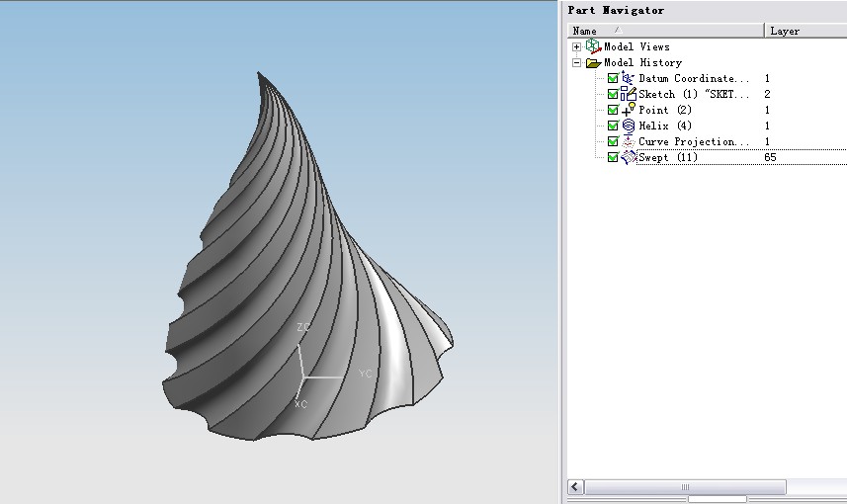Select the Model Views tree row
This screenshot has height=504, width=847.
(x=636, y=47)
